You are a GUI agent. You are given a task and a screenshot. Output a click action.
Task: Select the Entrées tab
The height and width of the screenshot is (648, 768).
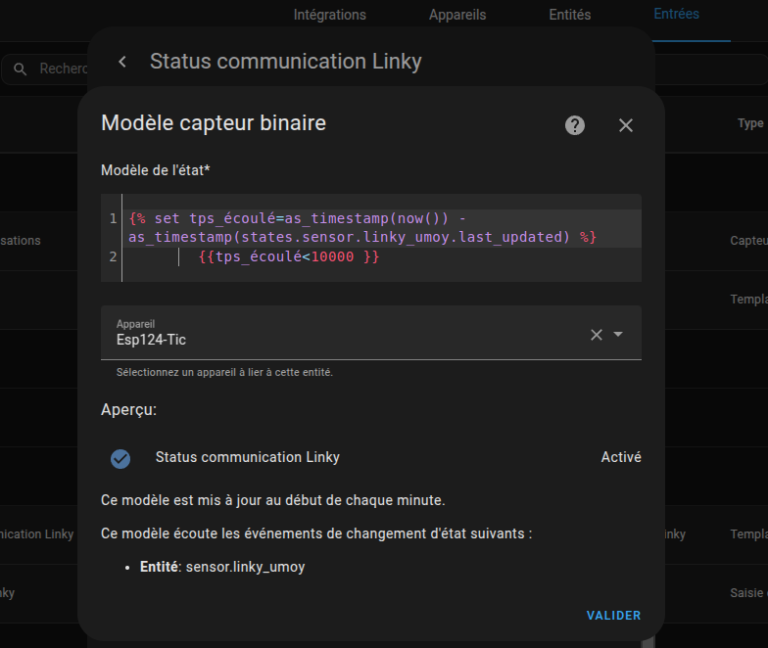676,15
